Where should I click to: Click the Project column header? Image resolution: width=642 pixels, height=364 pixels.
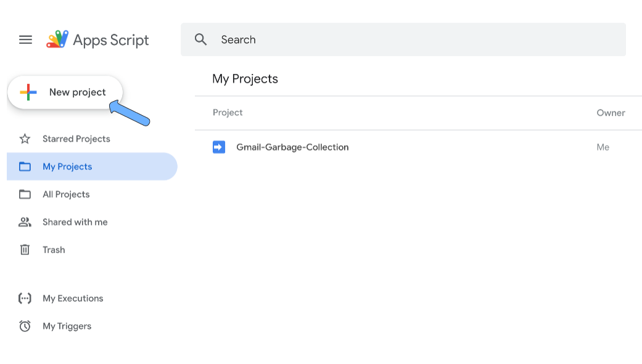[228, 113]
